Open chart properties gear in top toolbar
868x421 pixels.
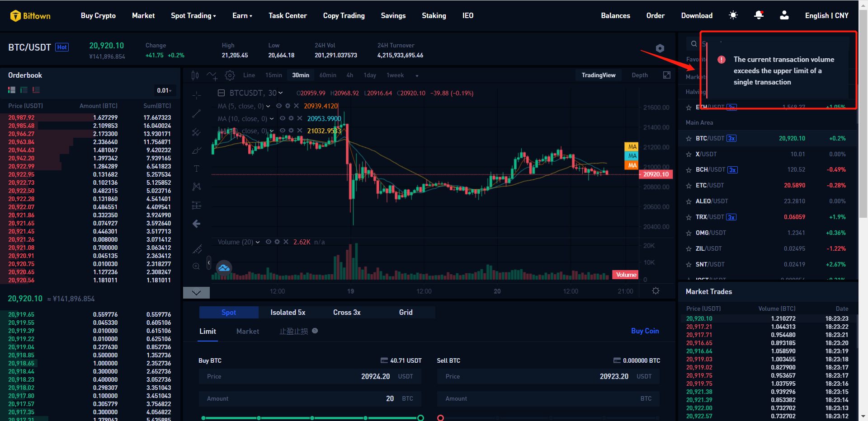[230, 75]
